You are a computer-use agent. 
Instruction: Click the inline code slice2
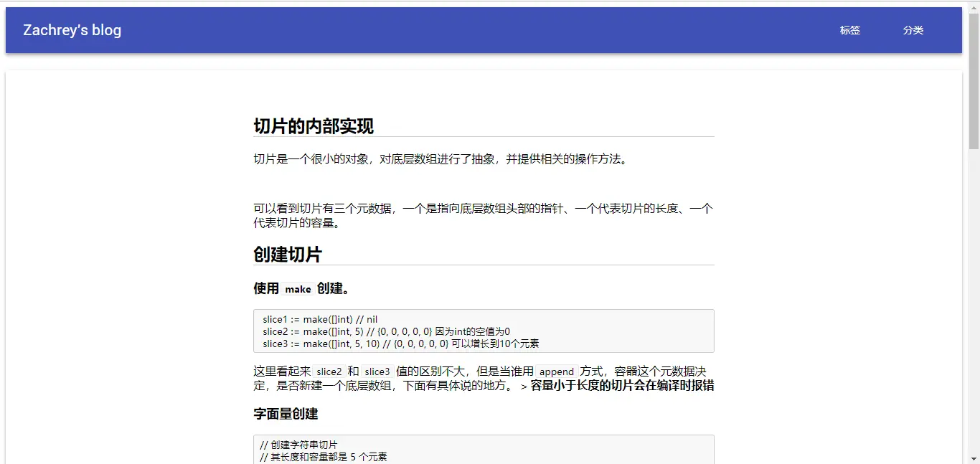tap(329, 371)
